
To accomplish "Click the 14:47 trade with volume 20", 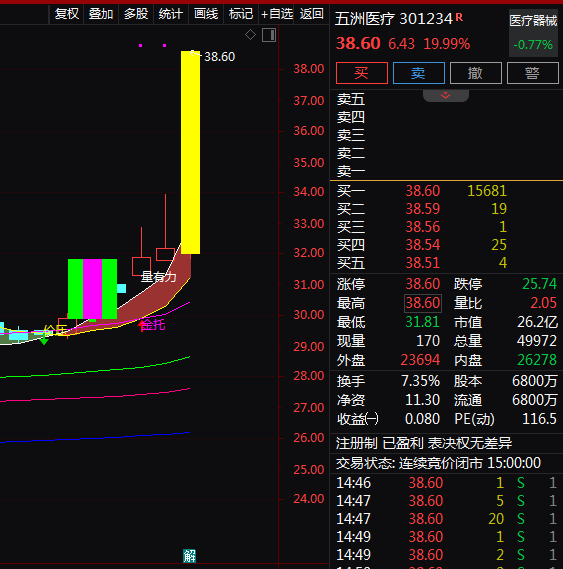I will (x=446, y=519).
